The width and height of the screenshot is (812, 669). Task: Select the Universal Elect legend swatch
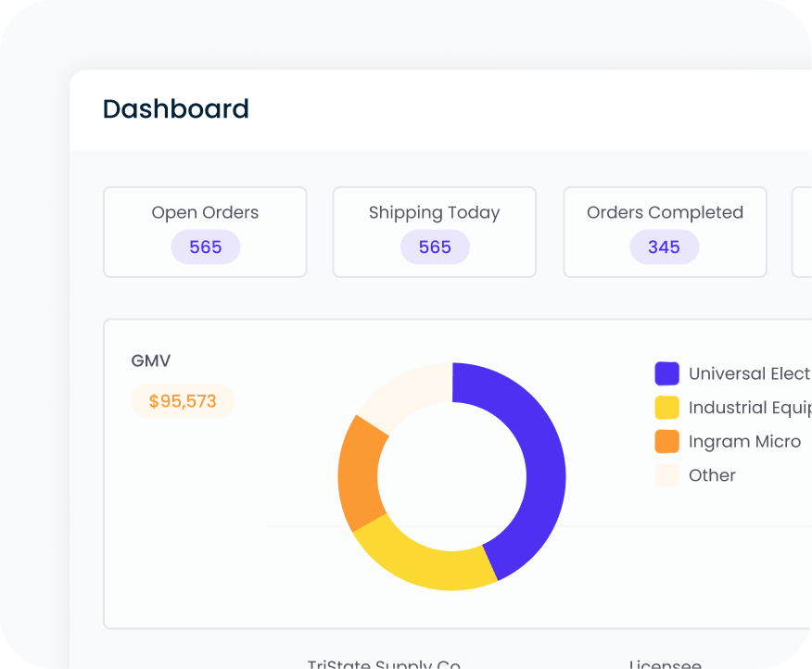(666, 373)
